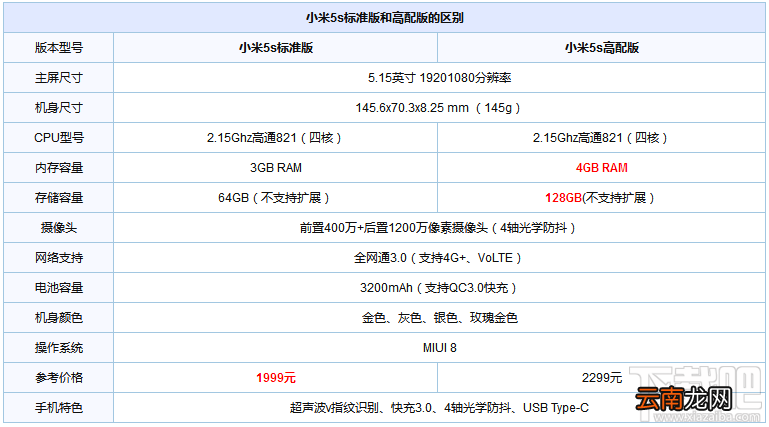Select the red 4GB RAM cell

602,168
